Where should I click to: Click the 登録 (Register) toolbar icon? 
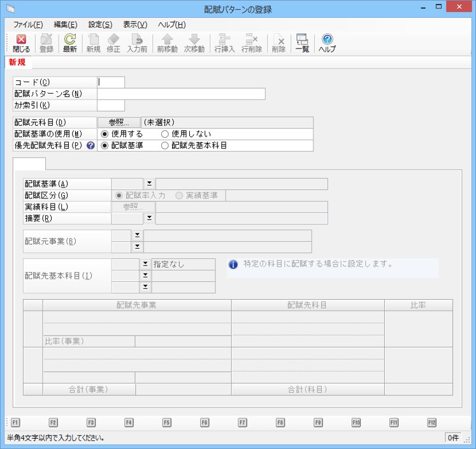tap(47, 43)
